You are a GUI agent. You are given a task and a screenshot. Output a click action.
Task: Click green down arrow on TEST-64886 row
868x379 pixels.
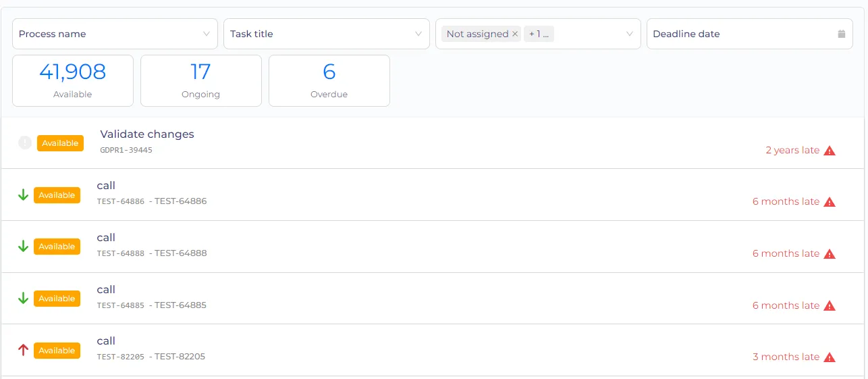23,195
